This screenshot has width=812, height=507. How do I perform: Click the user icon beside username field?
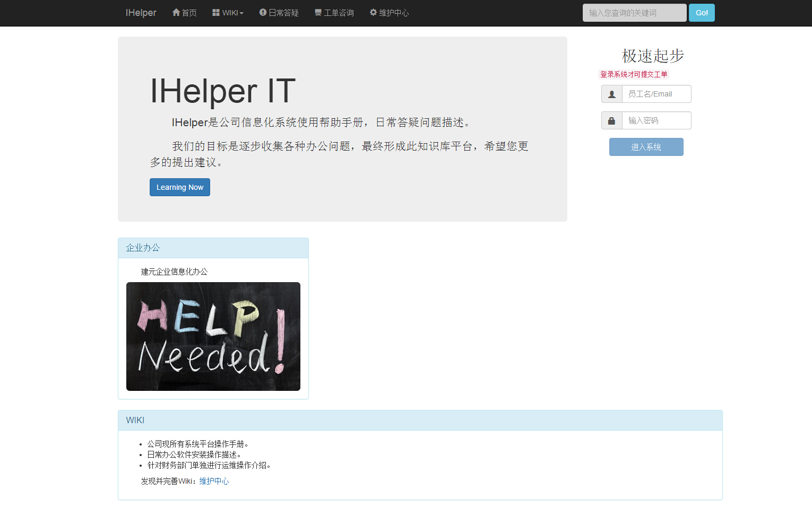click(x=612, y=94)
